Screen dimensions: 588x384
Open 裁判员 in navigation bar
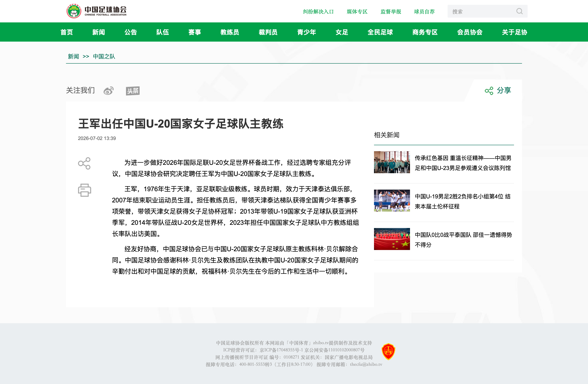tap(268, 32)
